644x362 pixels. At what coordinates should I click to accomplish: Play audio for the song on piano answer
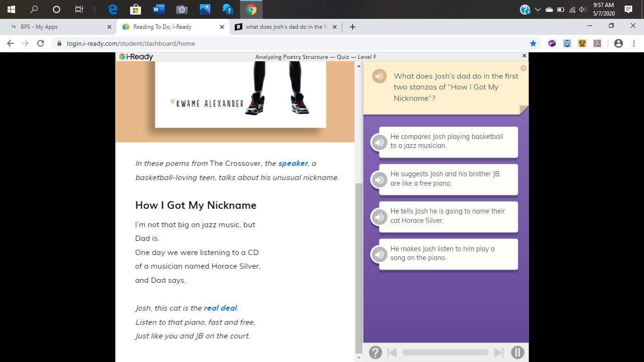[x=379, y=255]
